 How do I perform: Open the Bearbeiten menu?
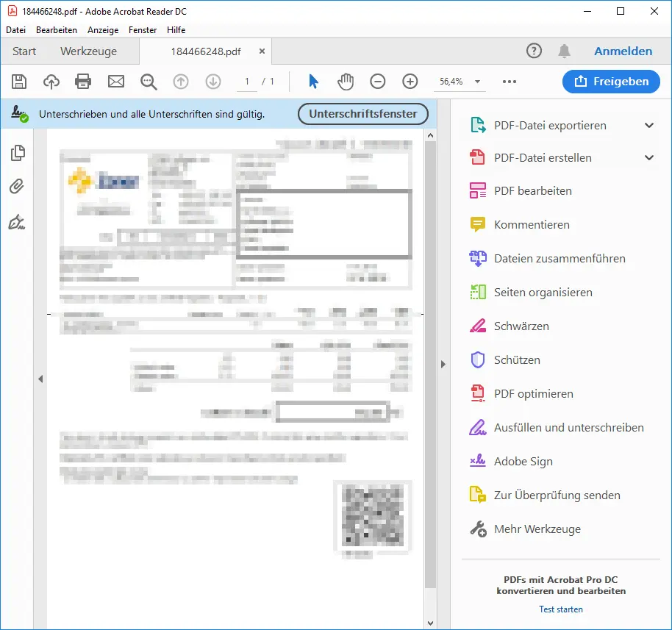click(x=57, y=30)
